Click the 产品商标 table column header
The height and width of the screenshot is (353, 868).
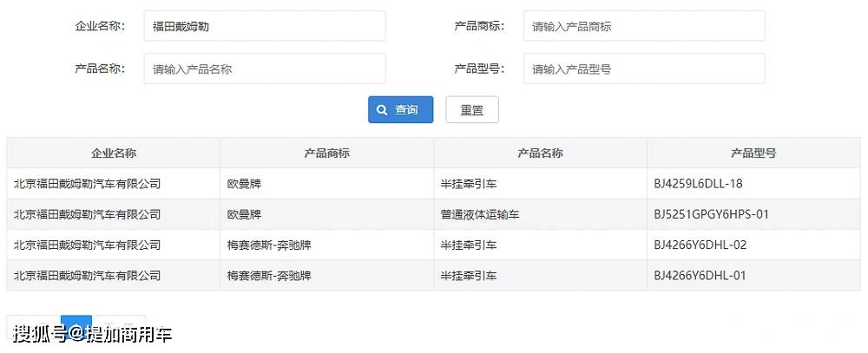326,154
